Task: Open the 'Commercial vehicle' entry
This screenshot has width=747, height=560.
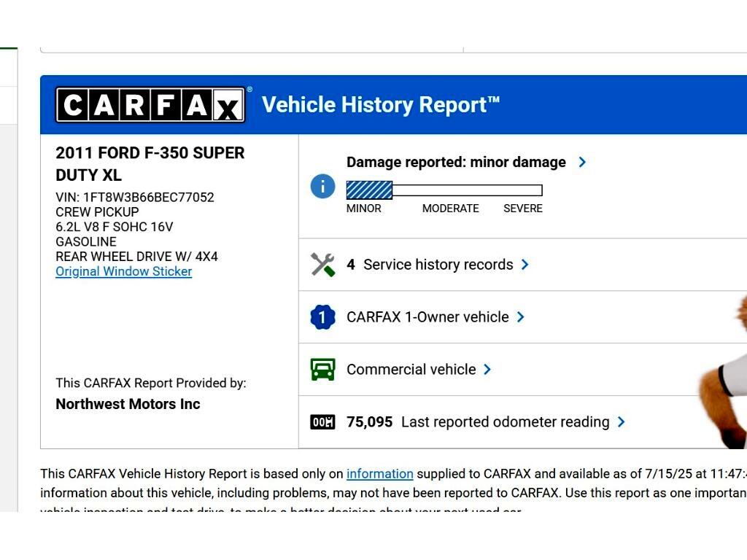Action: click(x=411, y=370)
